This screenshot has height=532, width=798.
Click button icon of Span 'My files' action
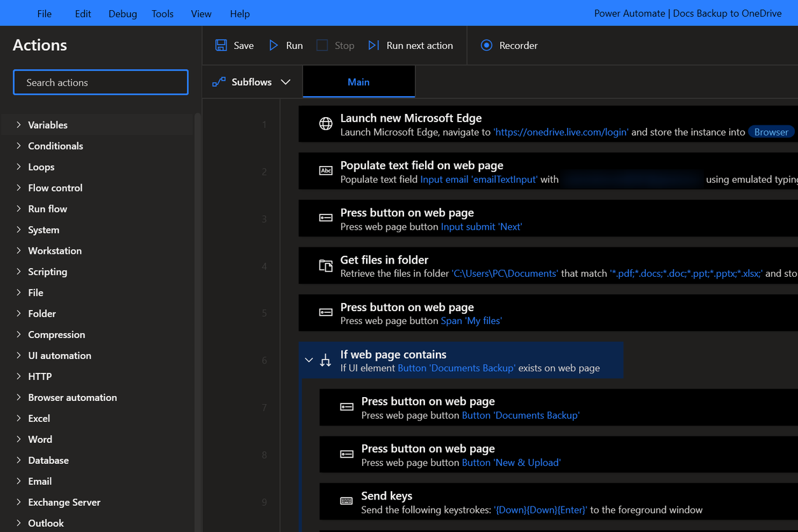326,312
